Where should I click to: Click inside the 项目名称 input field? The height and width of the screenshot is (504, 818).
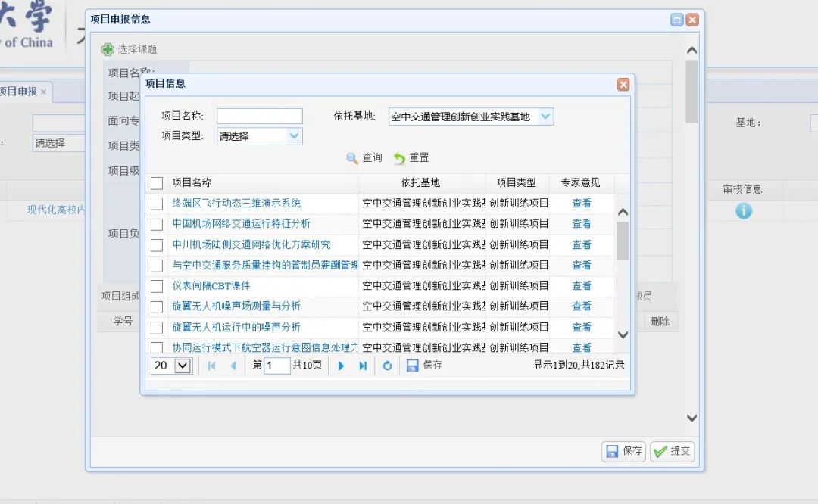pos(260,117)
